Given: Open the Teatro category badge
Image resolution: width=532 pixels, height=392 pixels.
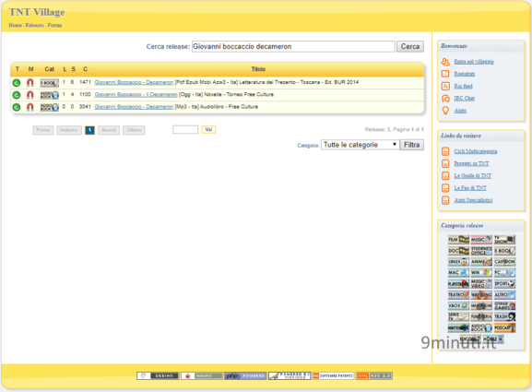Looking at the screenshot, I should [x=458, y=294].
